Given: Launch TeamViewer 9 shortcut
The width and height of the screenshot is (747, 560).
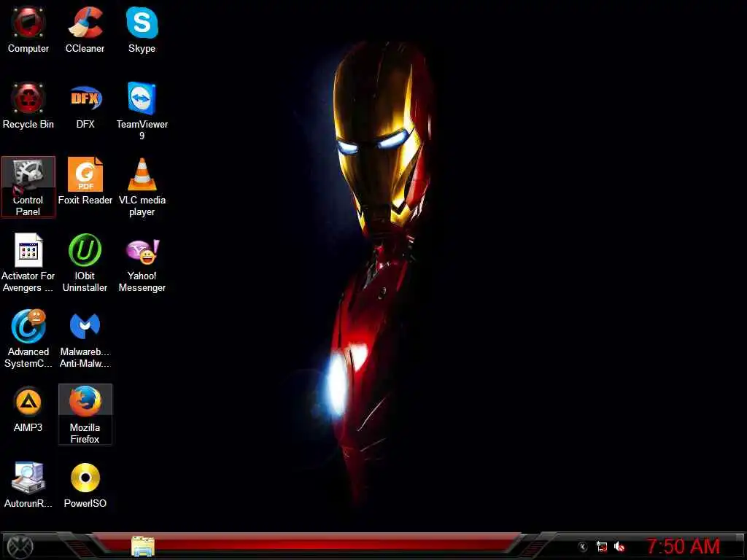Looking at the screenshot, I should (x=142, y=112).
